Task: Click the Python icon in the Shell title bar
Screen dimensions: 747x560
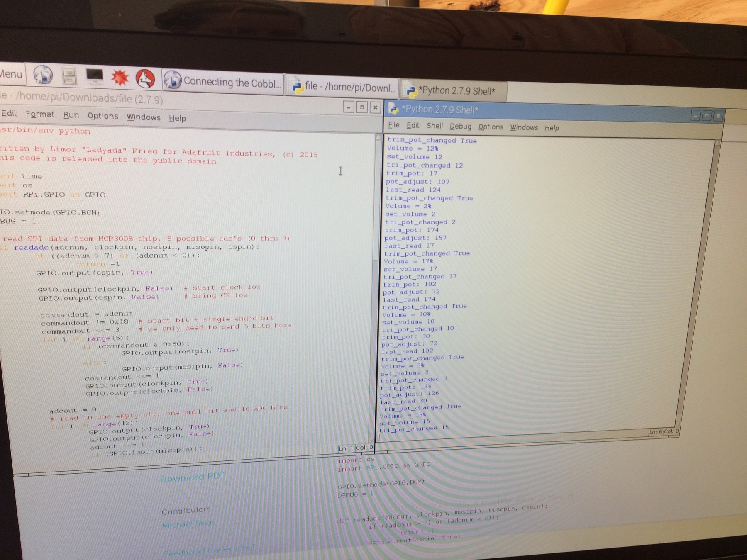Action: [393, 109]
